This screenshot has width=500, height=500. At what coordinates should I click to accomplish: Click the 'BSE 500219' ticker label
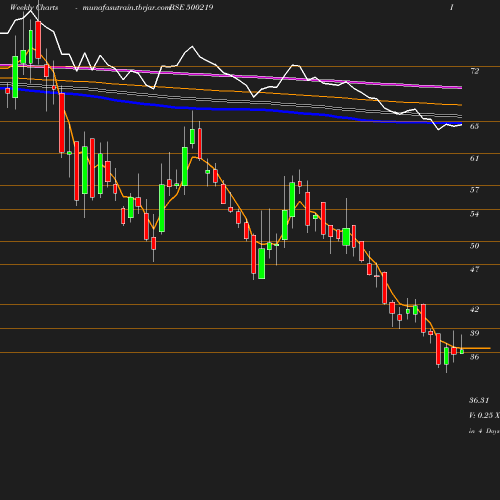(191, 7)
